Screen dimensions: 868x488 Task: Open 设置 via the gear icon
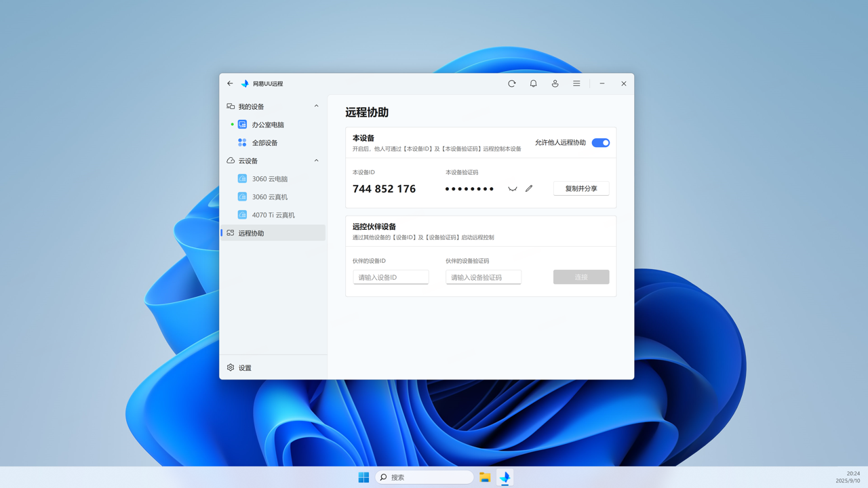[237, 367]
